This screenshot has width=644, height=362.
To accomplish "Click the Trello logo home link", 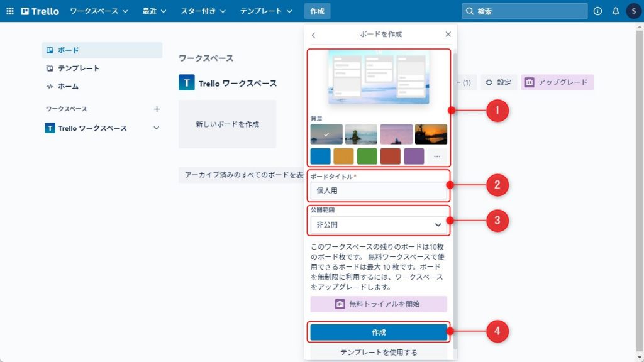I will [x=40, y=11].
